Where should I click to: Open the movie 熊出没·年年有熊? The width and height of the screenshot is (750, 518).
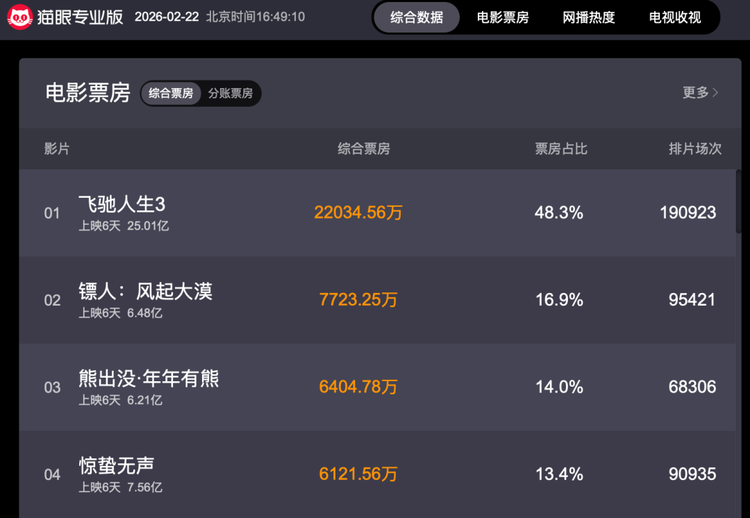point(149,378)
